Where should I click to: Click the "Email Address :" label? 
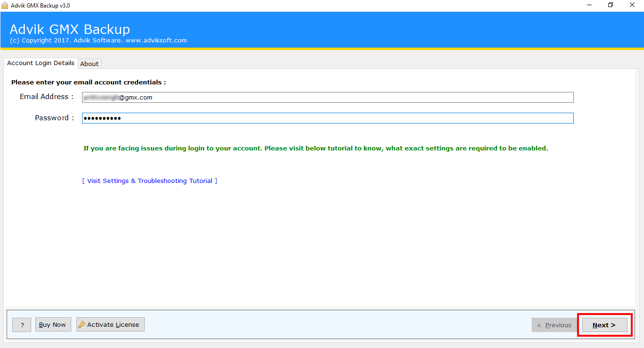click(47, 97)
